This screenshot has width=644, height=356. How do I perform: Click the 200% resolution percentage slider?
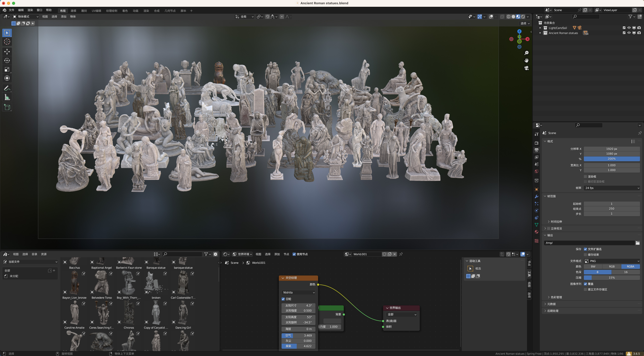coord(612,159)
